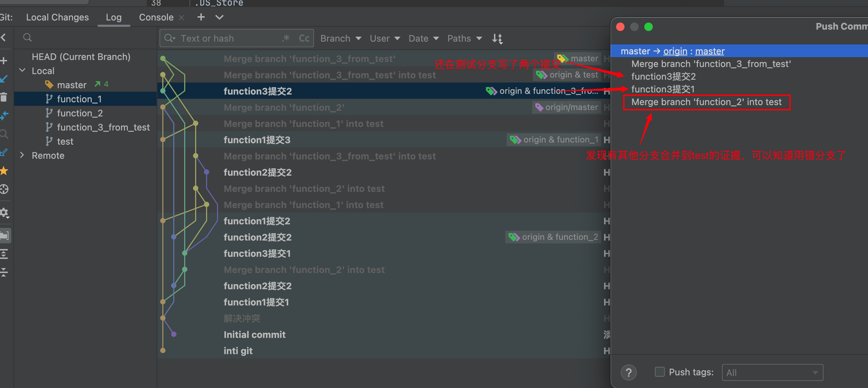Switch to the Local Changes tab
Image resolution: width=868 pixels, height=388 pixels.
[58, 17]
